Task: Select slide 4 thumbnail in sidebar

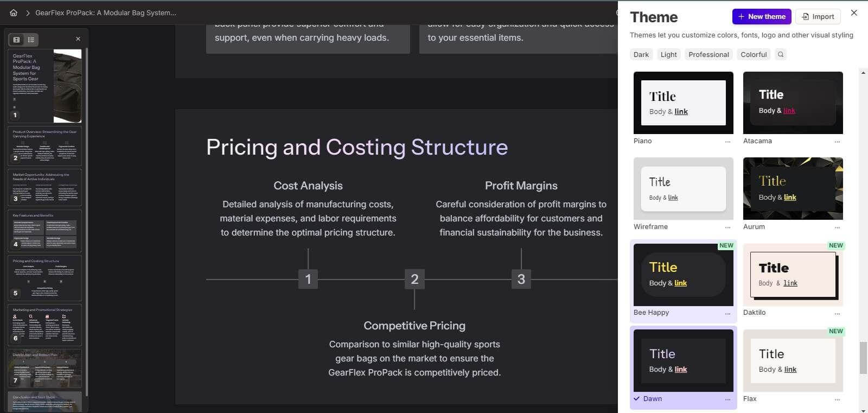Action: [44, 231]
